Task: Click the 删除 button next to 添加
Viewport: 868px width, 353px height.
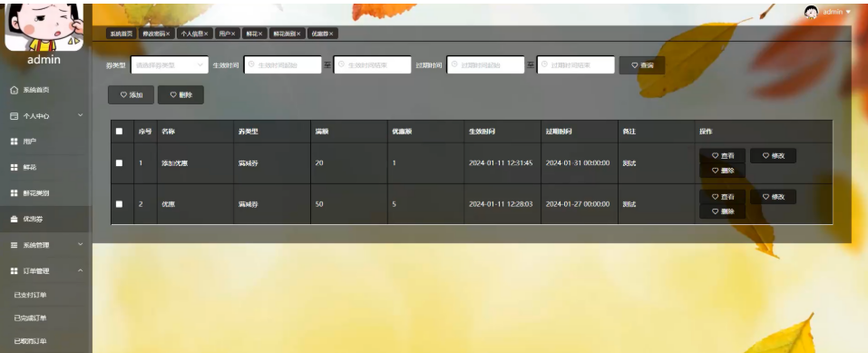Action: click(x=180, y=94)
